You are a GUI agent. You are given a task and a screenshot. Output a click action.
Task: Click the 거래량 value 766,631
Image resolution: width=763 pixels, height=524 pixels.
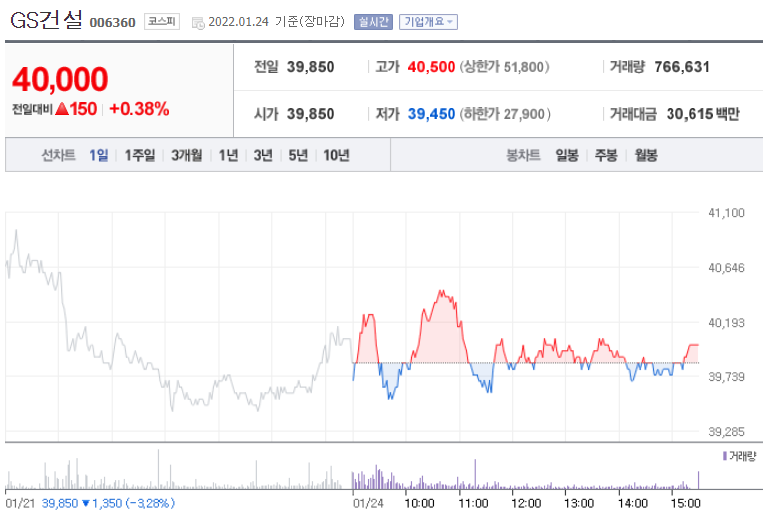click(x=682, y=67)
